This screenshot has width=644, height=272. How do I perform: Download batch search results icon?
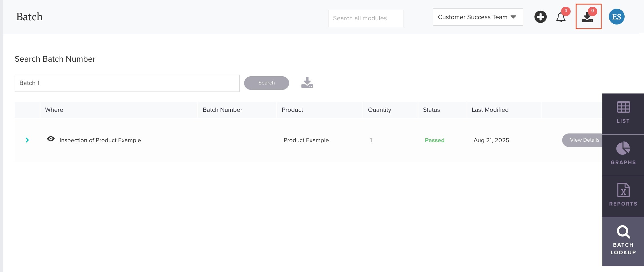[307, 83]
